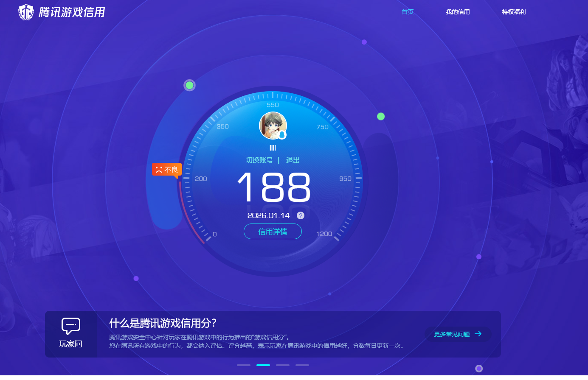Open the 特权福利 menu item

[x=514, y=12]
